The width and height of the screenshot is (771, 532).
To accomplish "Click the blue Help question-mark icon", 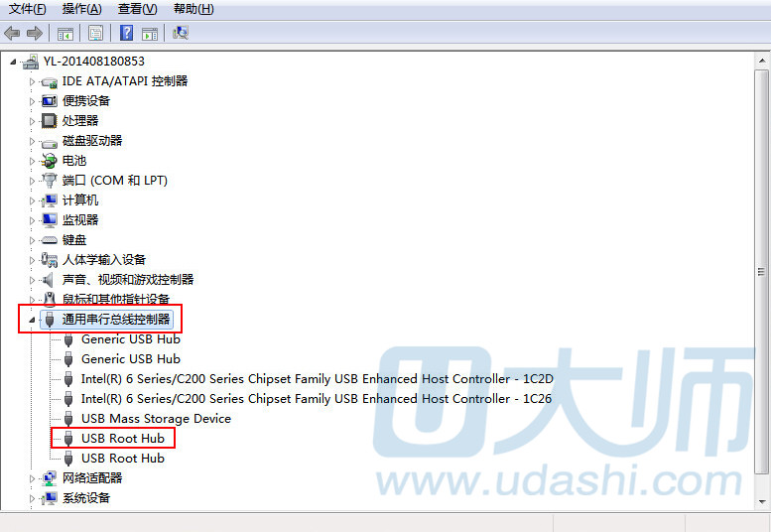I will tap(126, 33).
